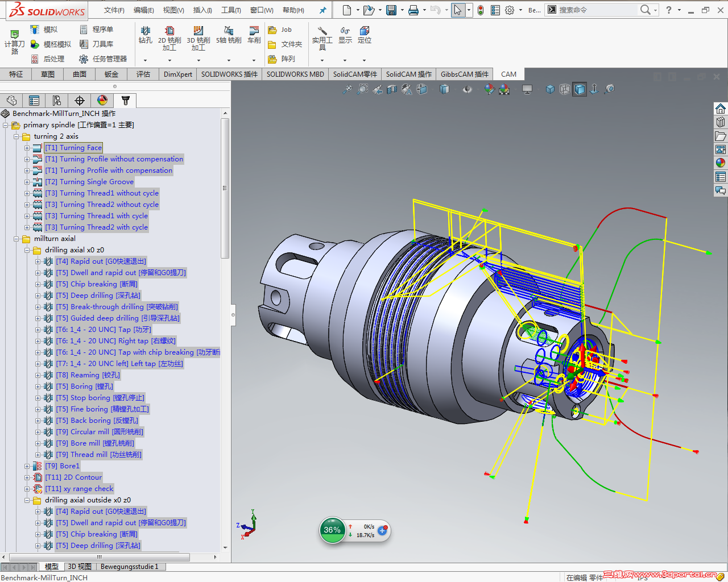Screen dimensions: 728x582
Task: Expand the [T9] Bore1 operation
Action: 27,466
